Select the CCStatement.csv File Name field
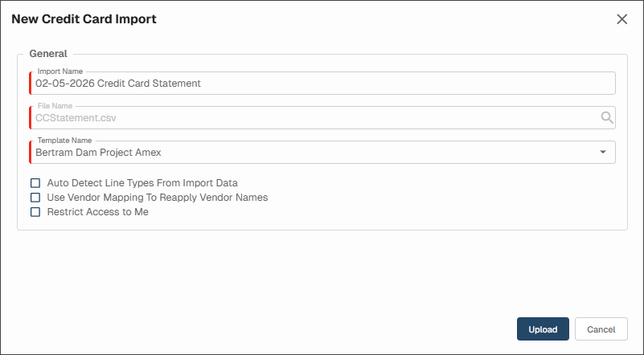Image resolution: width=644 pixels, height=355 pixels. (x=323, y=118)
